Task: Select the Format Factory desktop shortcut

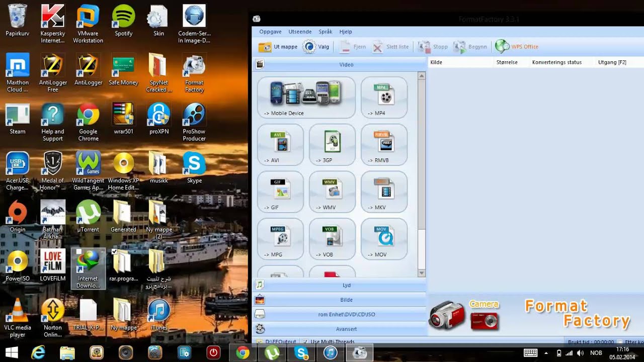Action: pos(194,72)
